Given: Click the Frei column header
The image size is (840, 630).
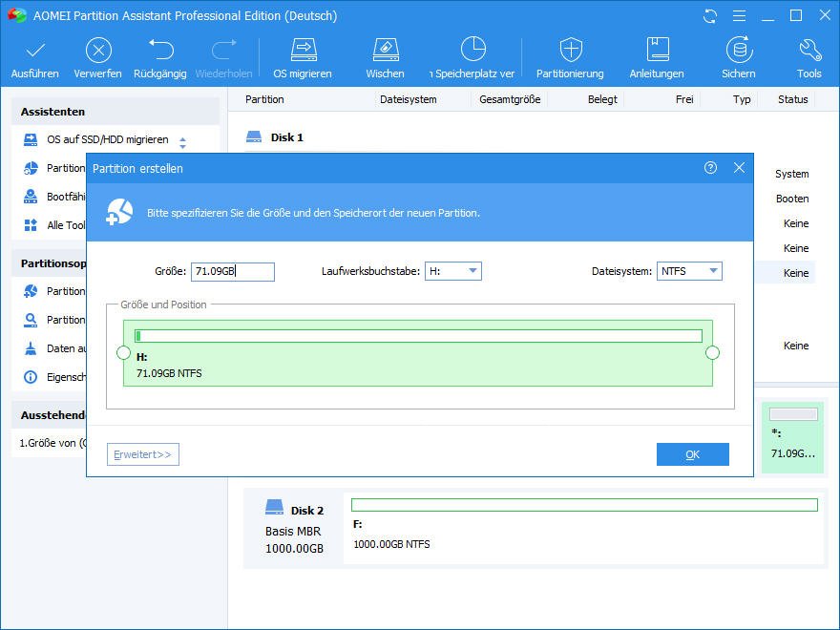Looking at the screenshot, I should point(684,99).
